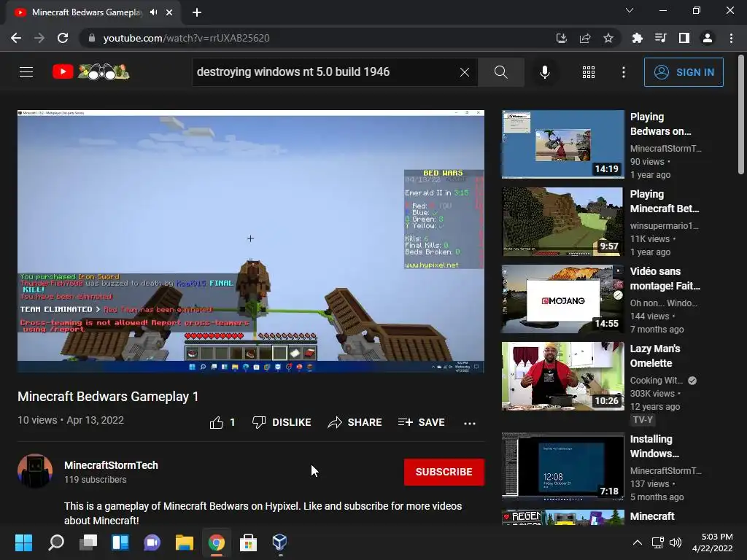Close the Minecraft Bedwars Gameplay tab
This screenshot has width=747, height=560.
pyautogui.click(x=169, y=12)
